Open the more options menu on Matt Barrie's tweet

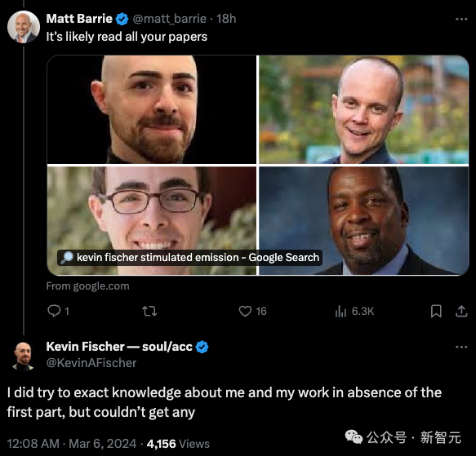(461, 19)
